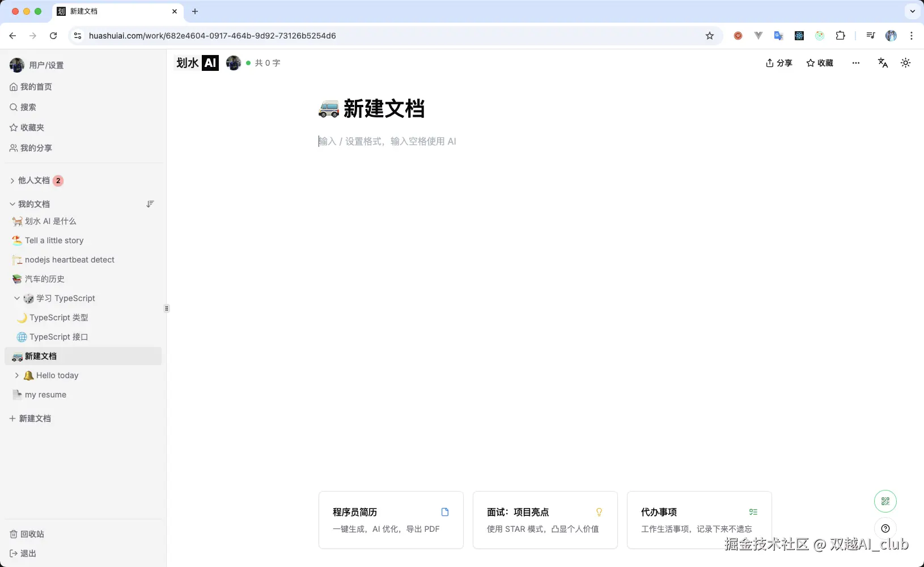This screenshot has width=924, height=567.
Task: Collapse the 学习 TypeScript tree node
Action: [x=17, y=298]
